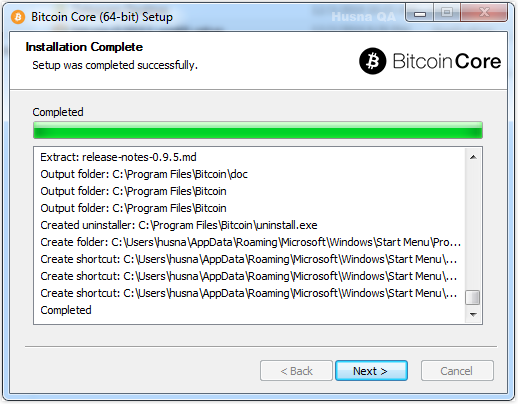
Task: Click the Bitcoin\doc output folder line
Action: 144,174
